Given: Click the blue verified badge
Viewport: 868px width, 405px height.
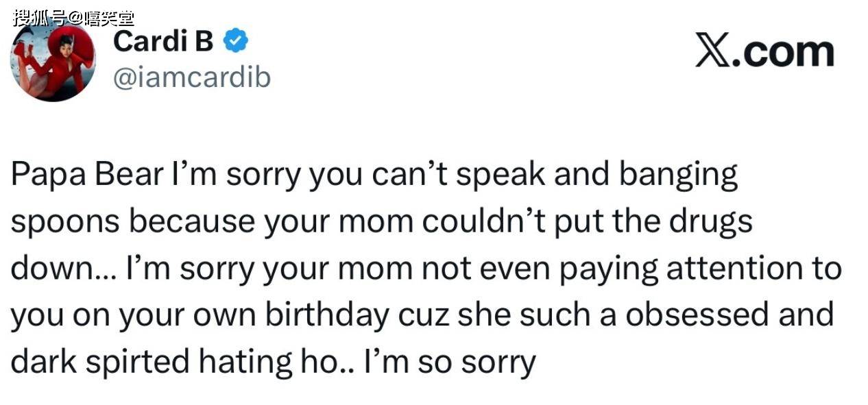Looking at the screenshot, I should pyautogui.click(x=237, y=41).
